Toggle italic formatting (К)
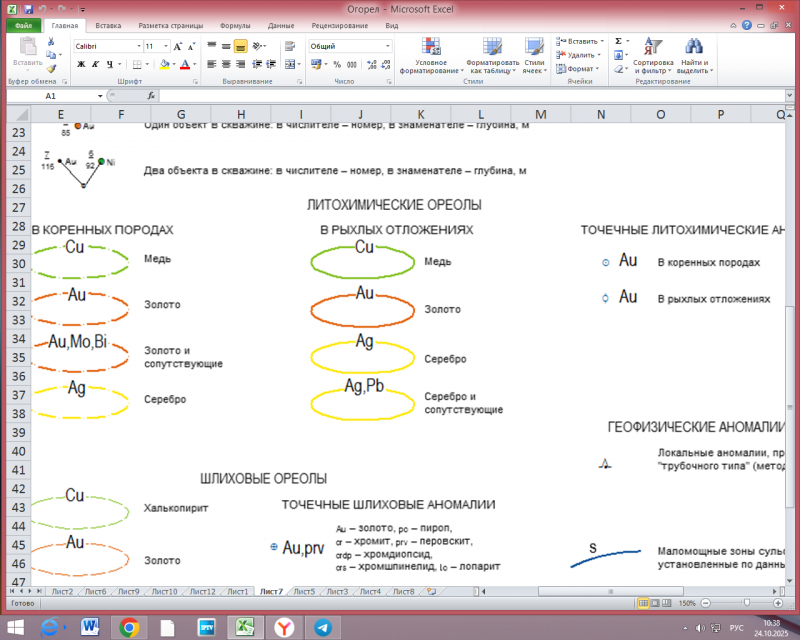 (x=96, y=64)
